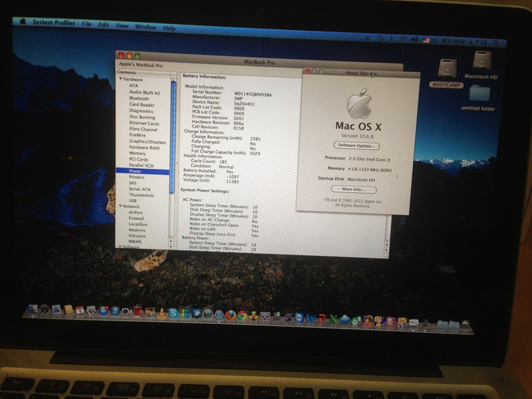Expand the Software section in sidebar

click(119, 247)
